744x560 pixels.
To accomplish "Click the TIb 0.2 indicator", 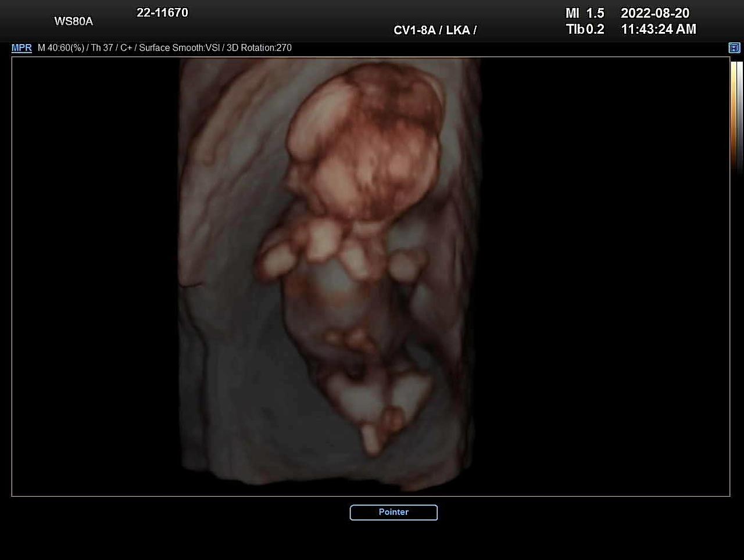I will click(585, 29).
